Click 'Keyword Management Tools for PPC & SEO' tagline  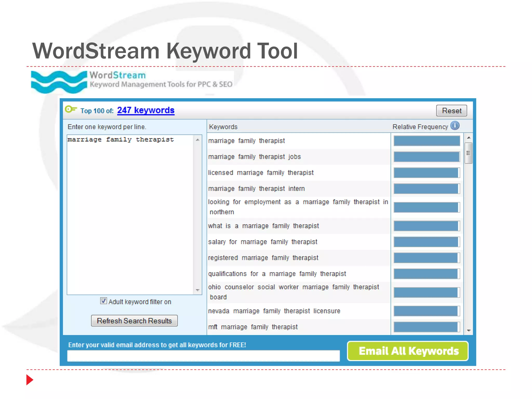(x=161, y=84)
